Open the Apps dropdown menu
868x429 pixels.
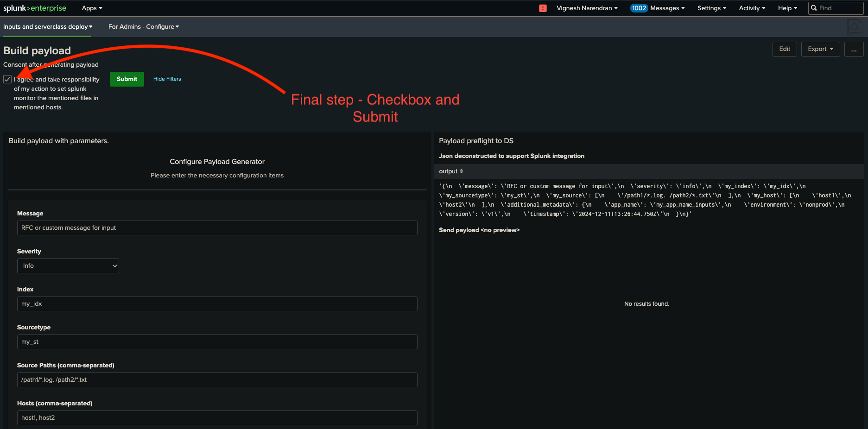click(x=92, y=8)
